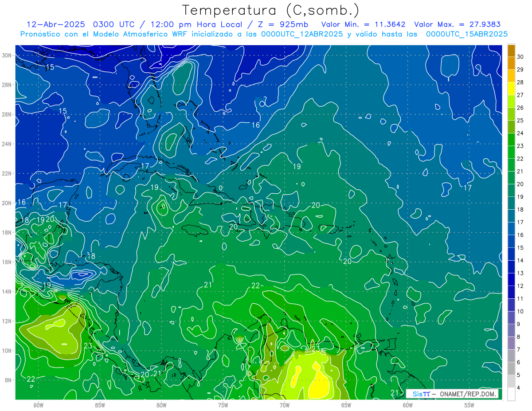This screenshot has height=411, width=532.
Task: Click the "Valor Min. = 11.3642" text
Action: (x=364, y=24)
